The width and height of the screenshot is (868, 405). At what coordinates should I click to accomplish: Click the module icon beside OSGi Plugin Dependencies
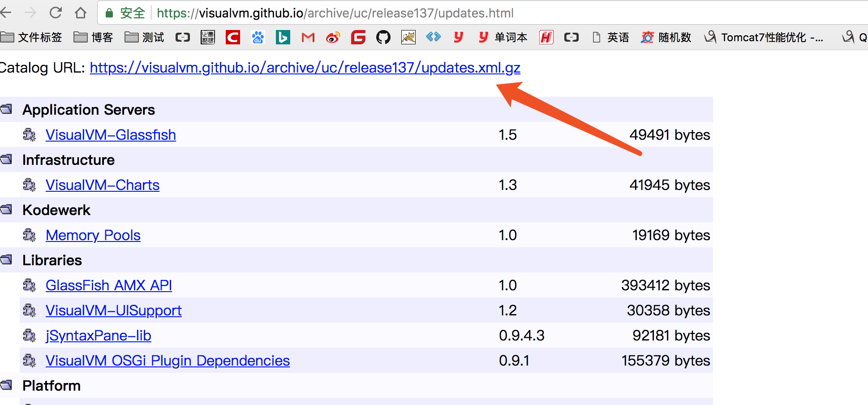[30, 361]
